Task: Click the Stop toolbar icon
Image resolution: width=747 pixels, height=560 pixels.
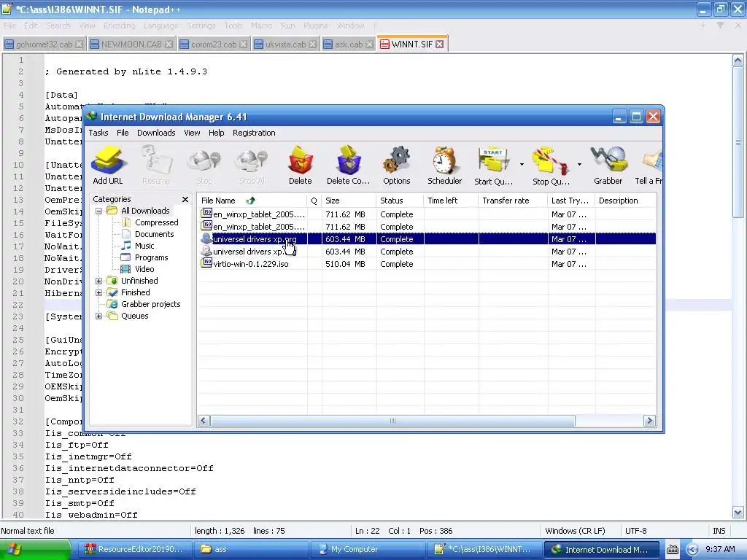Action: [x=204, y=165]
